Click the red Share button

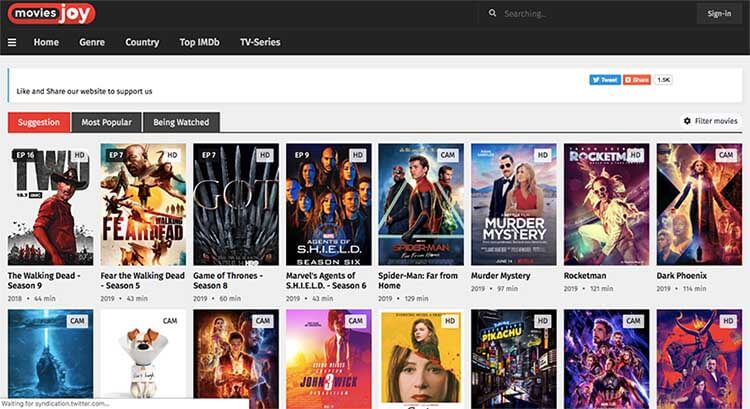coord(637,80)
